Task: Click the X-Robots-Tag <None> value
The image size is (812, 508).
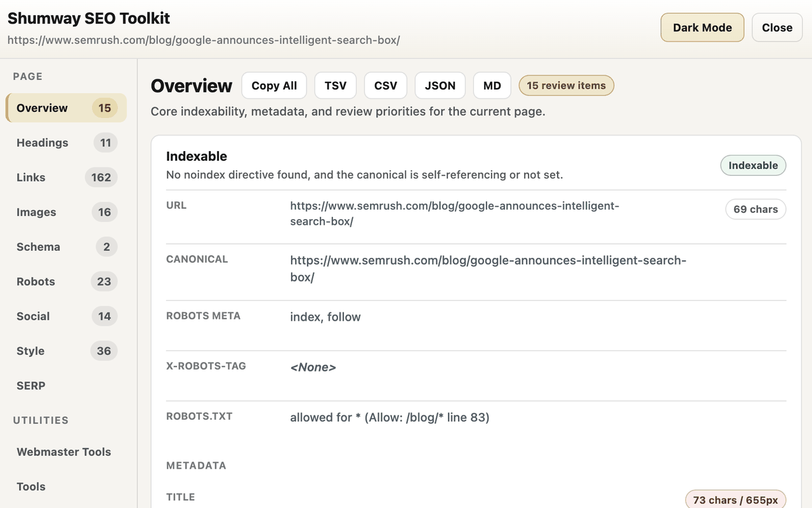Action: coord(313,367)
